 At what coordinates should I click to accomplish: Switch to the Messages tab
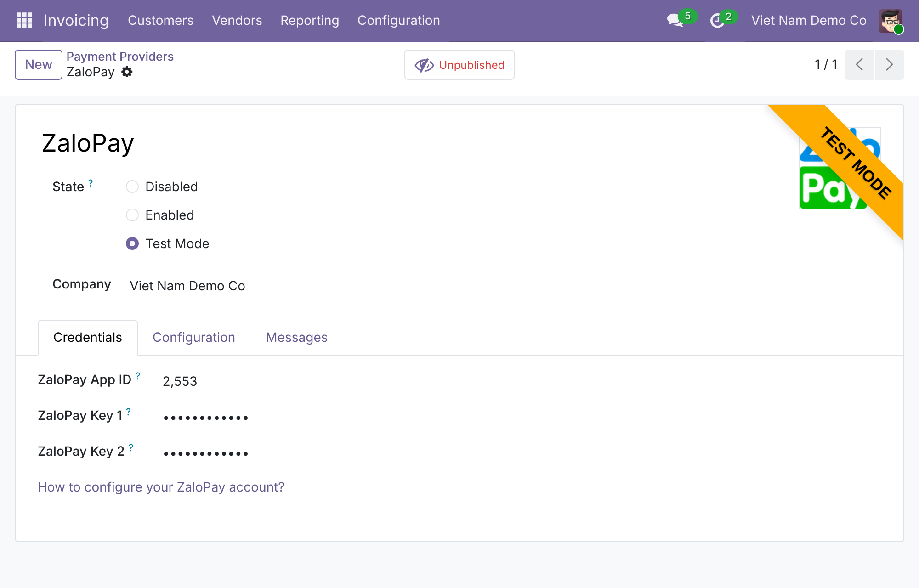[x=297, y=337]
